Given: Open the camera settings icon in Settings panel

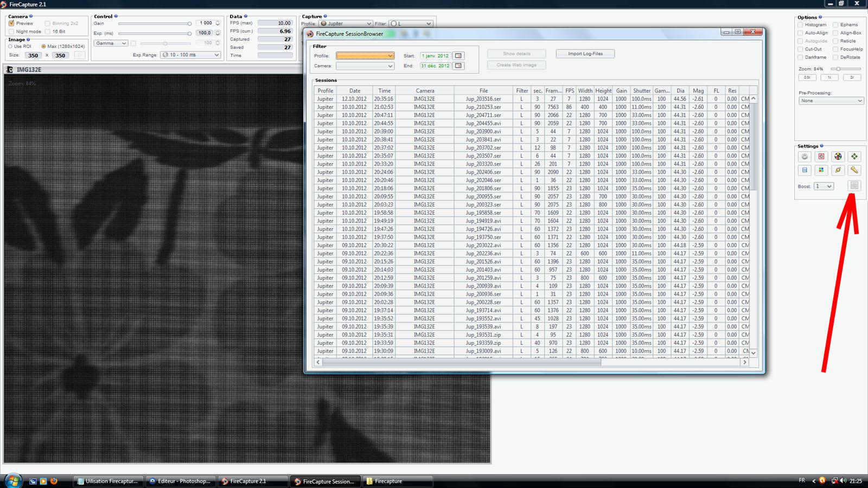Looking at the screenshot, I should (805, 157).
